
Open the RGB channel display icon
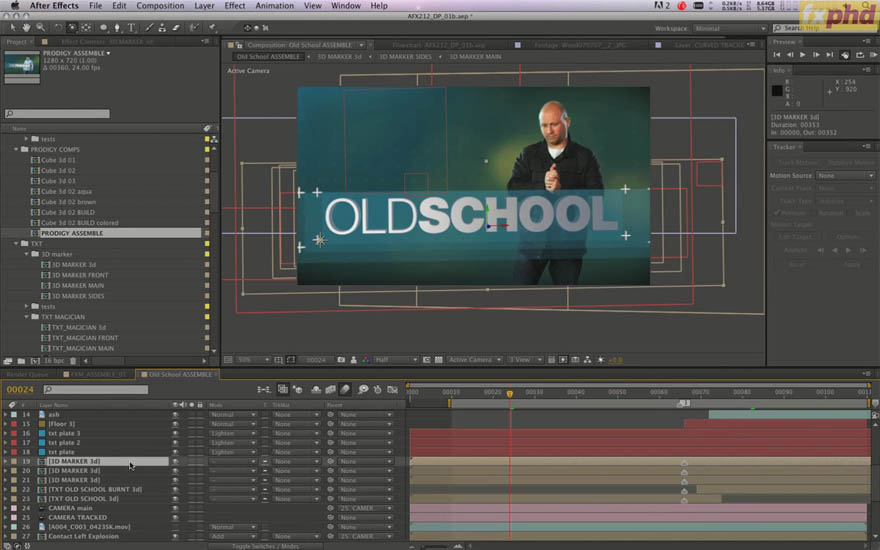coord(366,360)
